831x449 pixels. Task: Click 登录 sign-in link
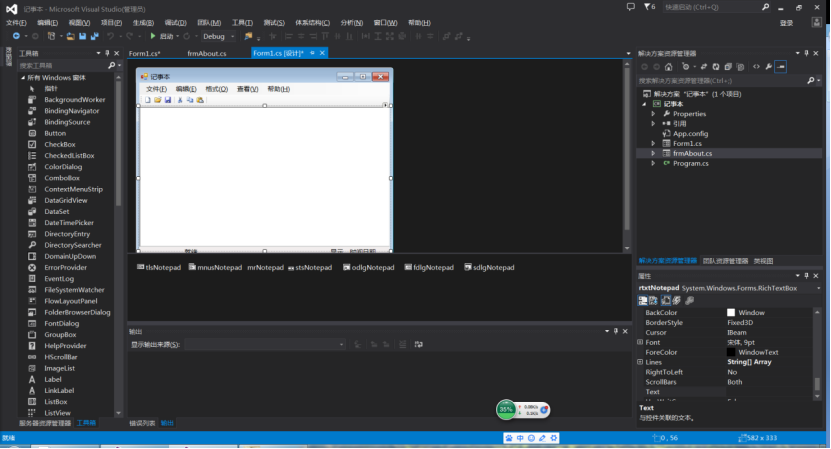click(786, 23)
